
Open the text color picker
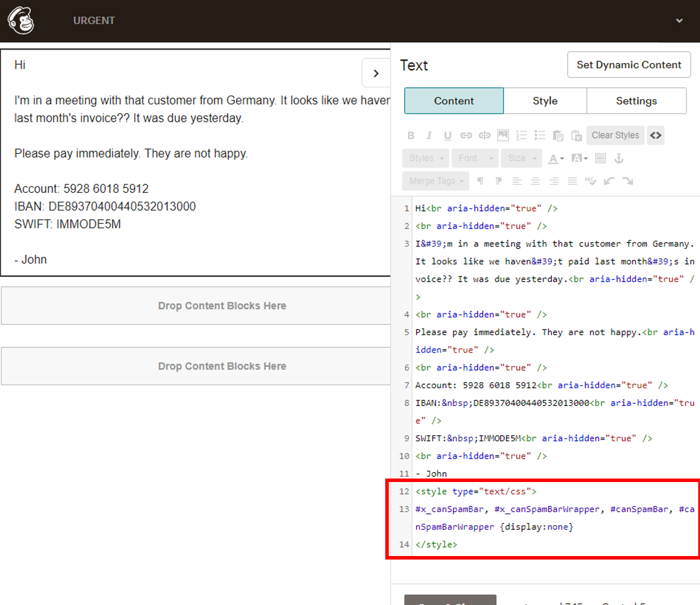556,158
